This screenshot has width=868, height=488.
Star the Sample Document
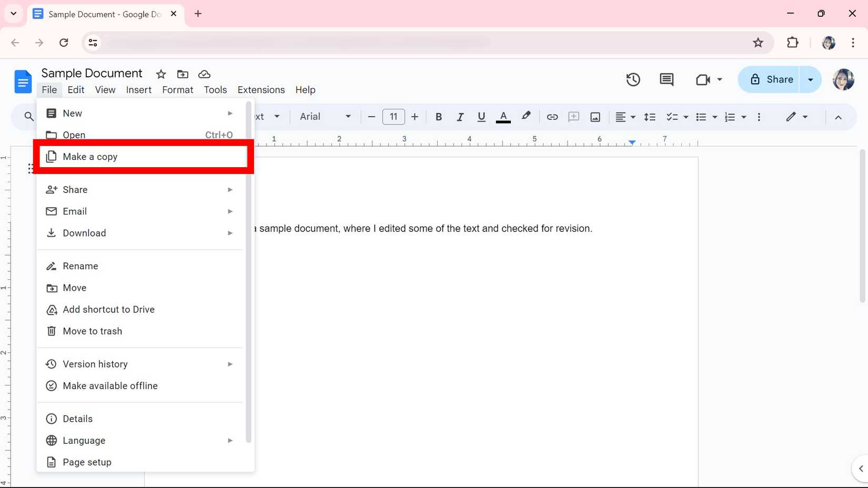coord(160,74)
